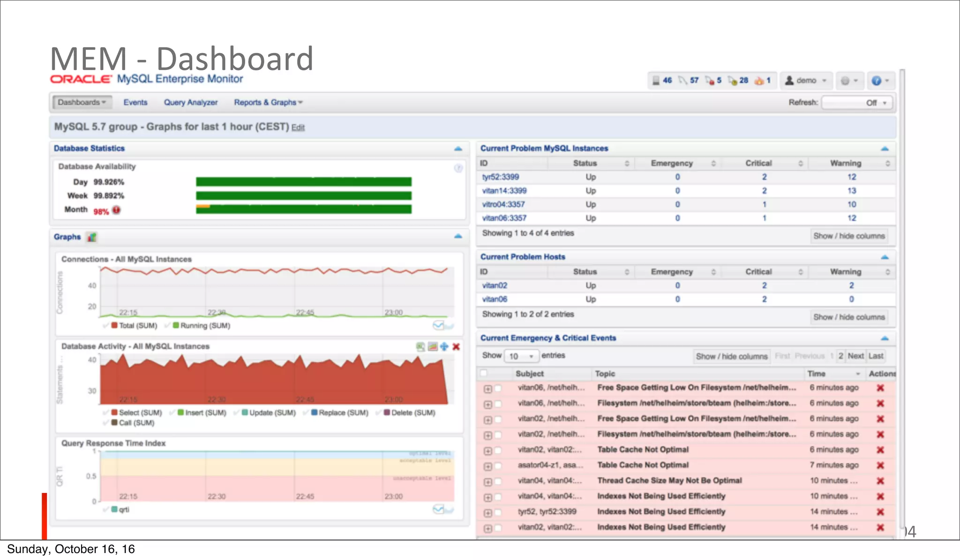960x560 pixels.
Task: Close the first vitan06 Free Space event
Action: point(880,388)
